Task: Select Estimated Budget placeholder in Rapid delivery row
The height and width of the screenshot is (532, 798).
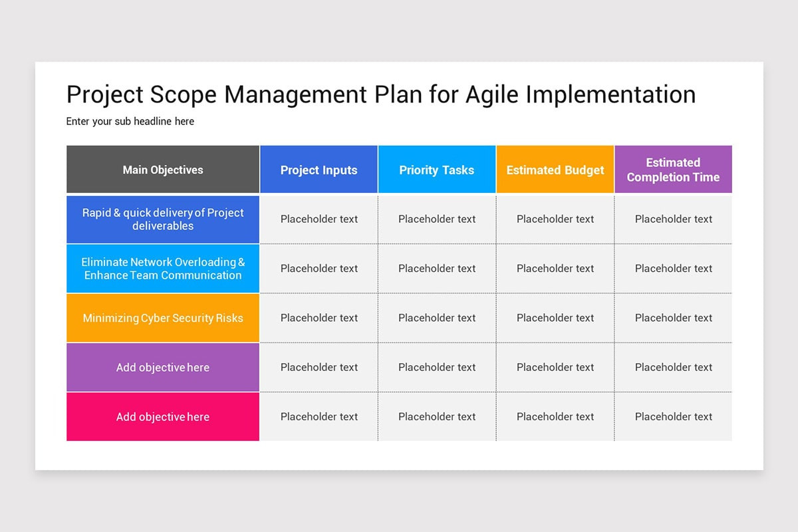Action: [555, 219]
